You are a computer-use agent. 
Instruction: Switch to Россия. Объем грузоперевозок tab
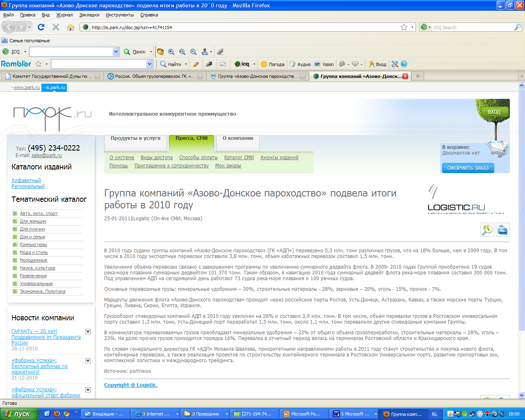tap(154, 76)
